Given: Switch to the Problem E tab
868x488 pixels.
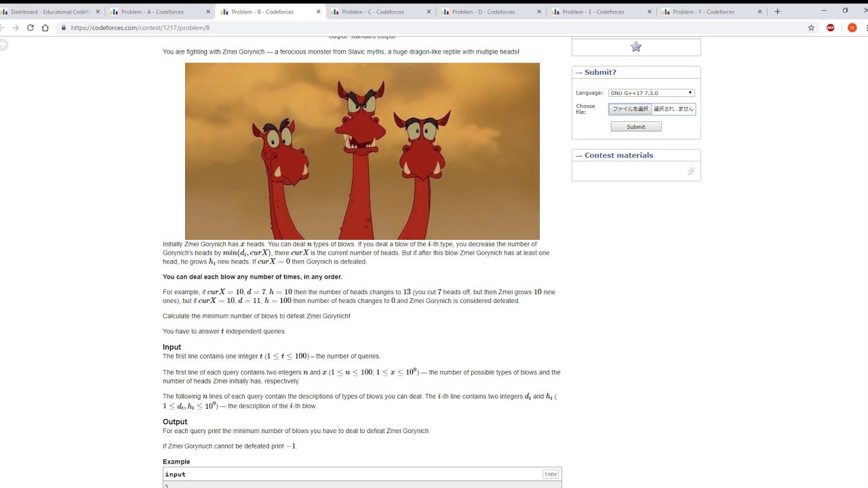Looking at the screenshot, I should [601, 12].
